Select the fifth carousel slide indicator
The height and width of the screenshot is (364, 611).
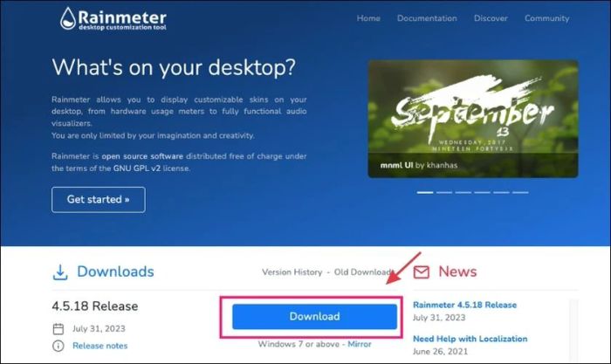click(501, 193)
